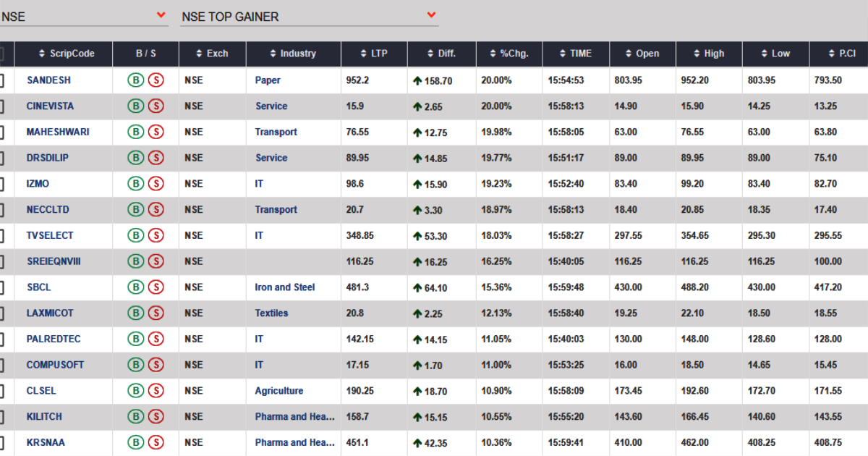Hit the Buy icon for SBCL
Screen dimensions: 868x456
[135, 287]
